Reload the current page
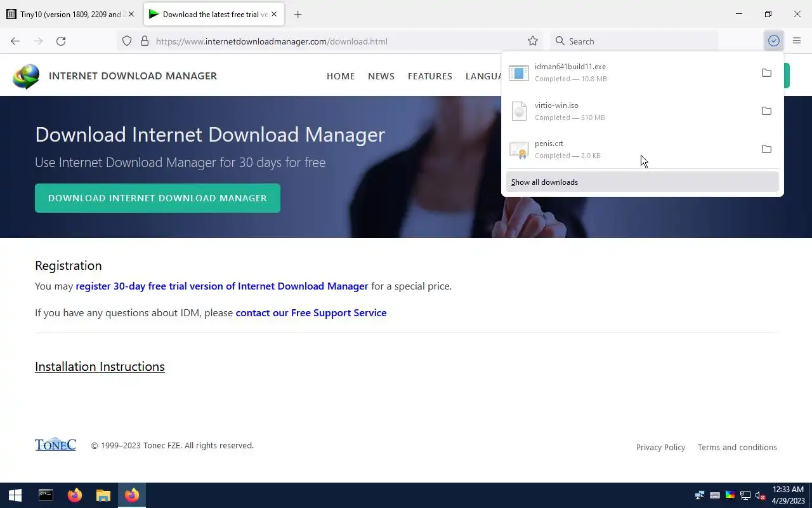The width and height of the screenshot is (812, 508). tap(61, 41)
